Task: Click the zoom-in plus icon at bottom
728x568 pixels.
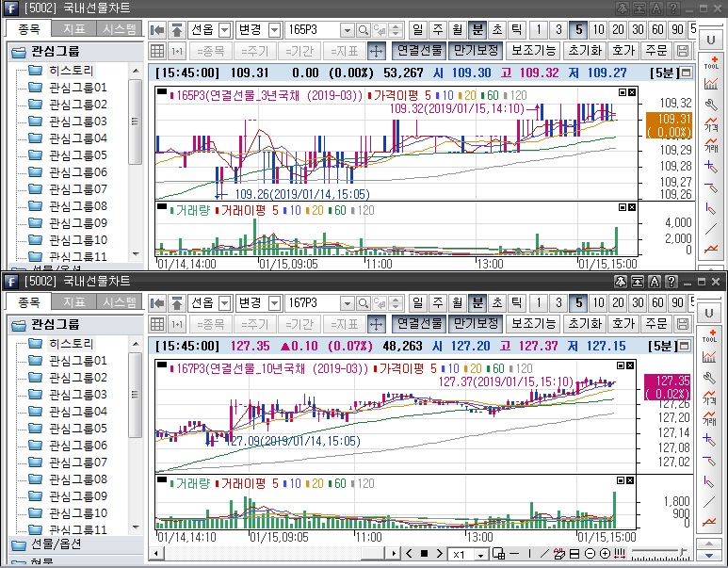Action: 604,554
